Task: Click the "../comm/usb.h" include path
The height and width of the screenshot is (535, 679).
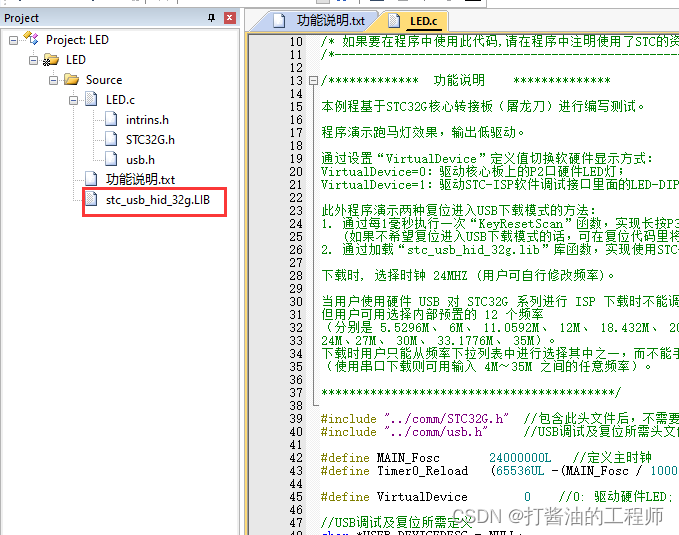Action: (436, 432)
